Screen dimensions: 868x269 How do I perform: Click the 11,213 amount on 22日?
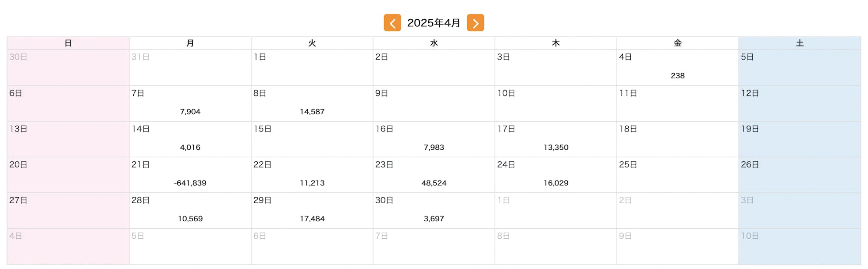(x=312, y=183)
